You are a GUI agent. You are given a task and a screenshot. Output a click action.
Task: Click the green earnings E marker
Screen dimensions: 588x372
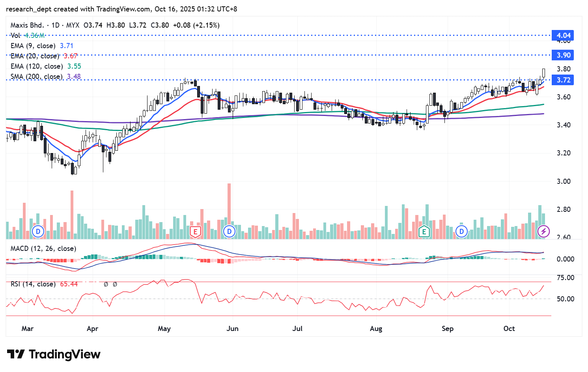(424, 232)
